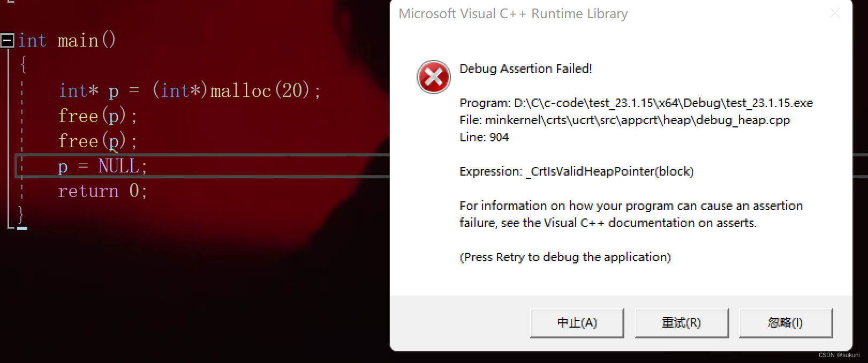Click the 中止(A) abort button
This screenshot has width=868, height=363.
(577, 323)
